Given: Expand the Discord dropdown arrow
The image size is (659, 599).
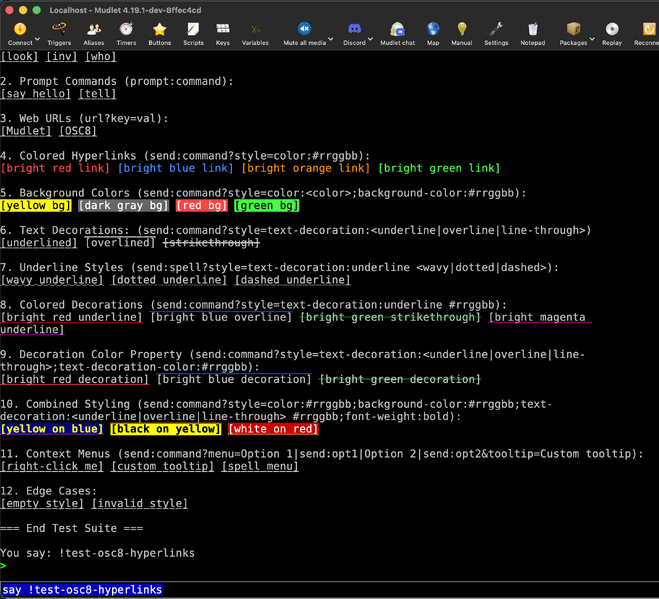Looking at the screenshot, I should pyautogui.click(x=370, y=39).
